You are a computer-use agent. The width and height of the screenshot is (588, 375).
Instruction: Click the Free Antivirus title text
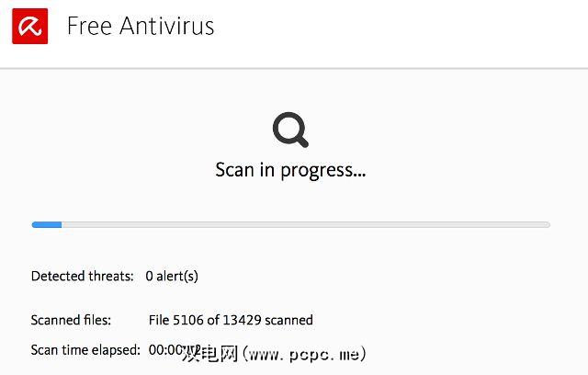141,26
